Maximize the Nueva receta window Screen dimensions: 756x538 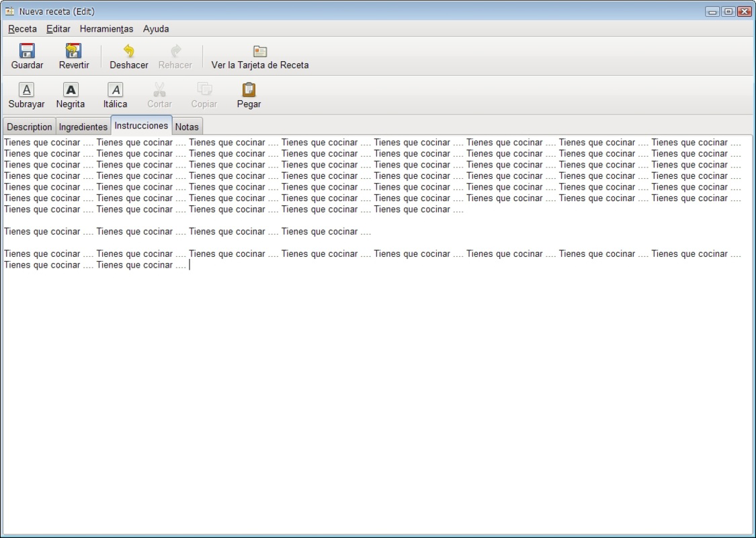[x=728, y=11]
